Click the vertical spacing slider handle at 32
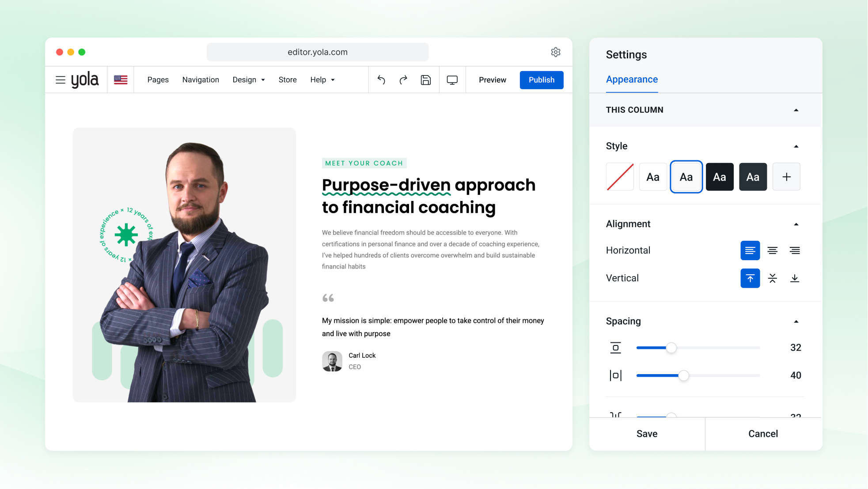Viewport: 868px width, 489px height. click(x=671, y=348)
